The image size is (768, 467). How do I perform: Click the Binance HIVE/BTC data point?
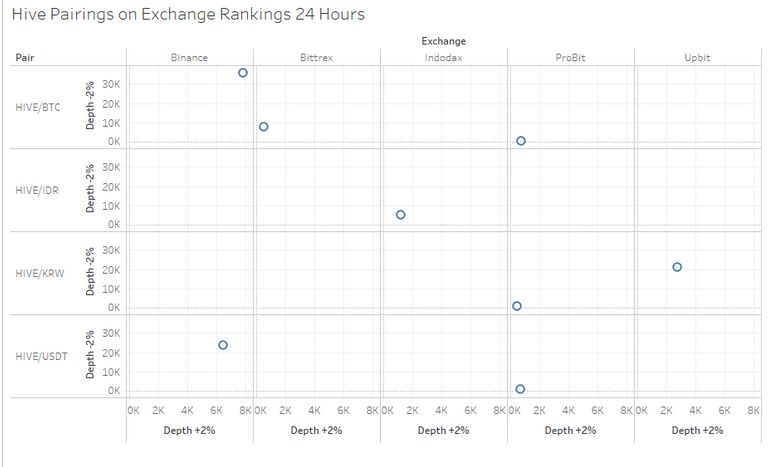point(243,73)
